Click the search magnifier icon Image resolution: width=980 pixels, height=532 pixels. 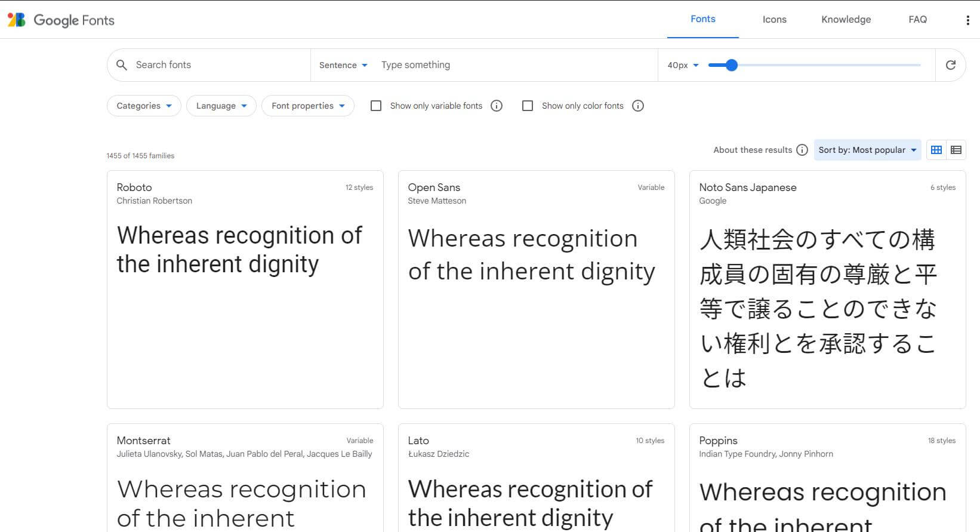tap(122, 65)
